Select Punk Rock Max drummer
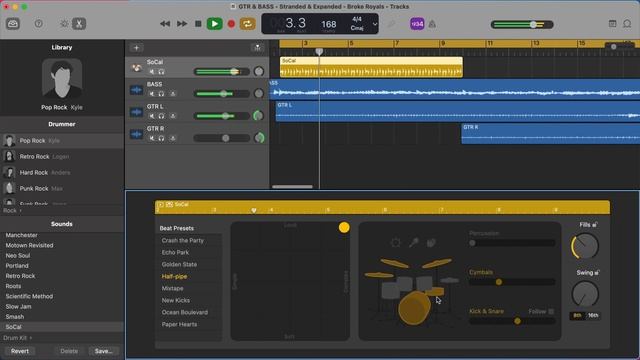The width and height of the screenshot is (640, 360). [62, 188]
